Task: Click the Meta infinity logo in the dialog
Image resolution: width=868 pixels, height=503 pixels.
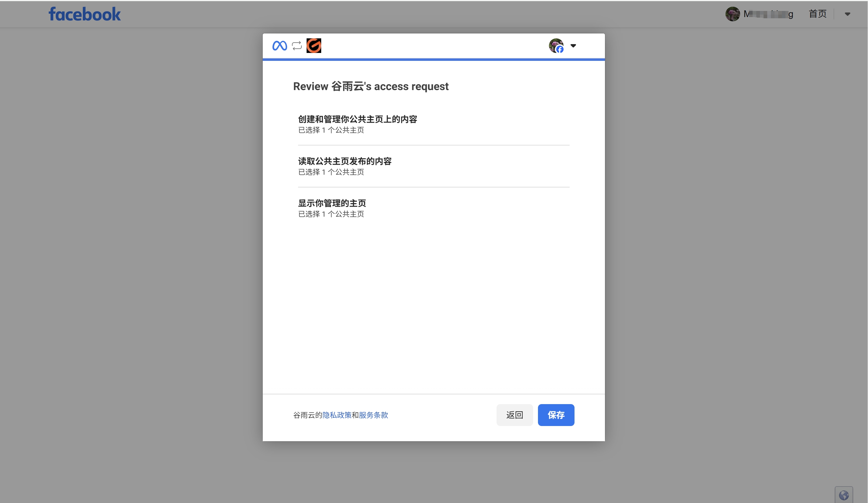Action: tap(280, 45)
